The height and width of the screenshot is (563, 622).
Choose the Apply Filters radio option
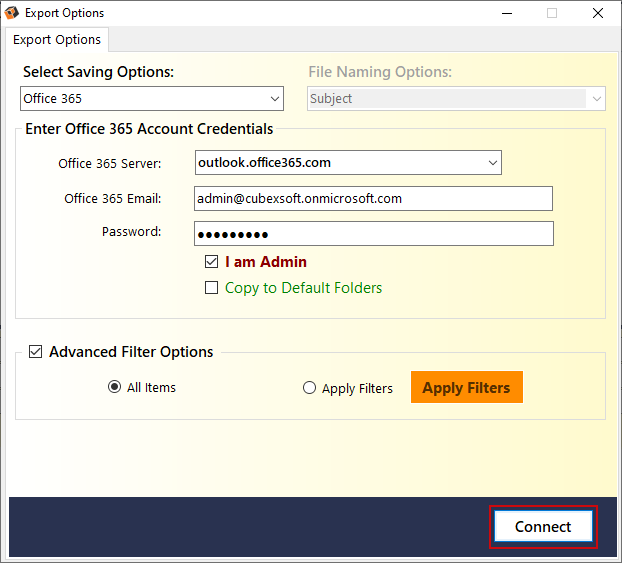point(309,388)
